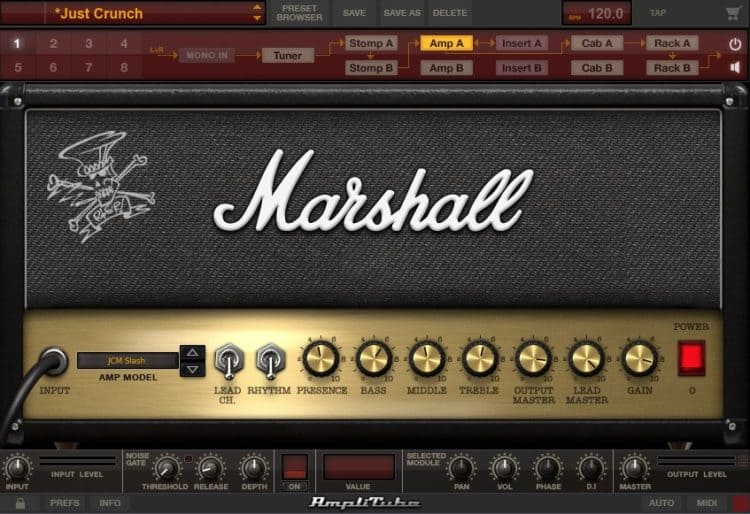
Task: Click the selected module Pan knob
Action: [462, 469]
